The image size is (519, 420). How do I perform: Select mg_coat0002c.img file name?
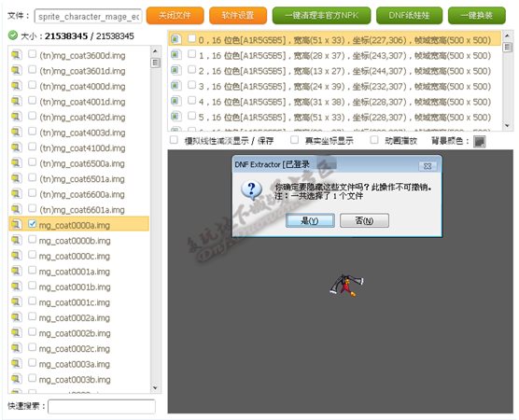coord(74,349)
